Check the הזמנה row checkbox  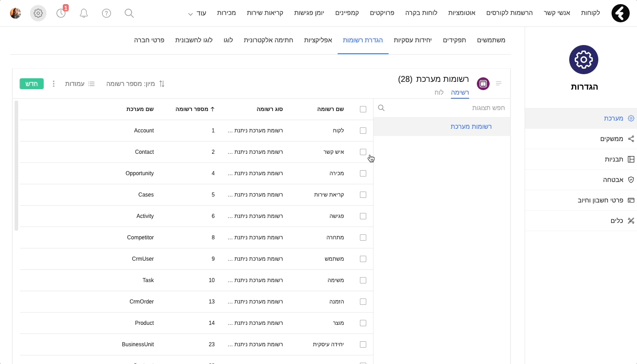tap(363, 302)
